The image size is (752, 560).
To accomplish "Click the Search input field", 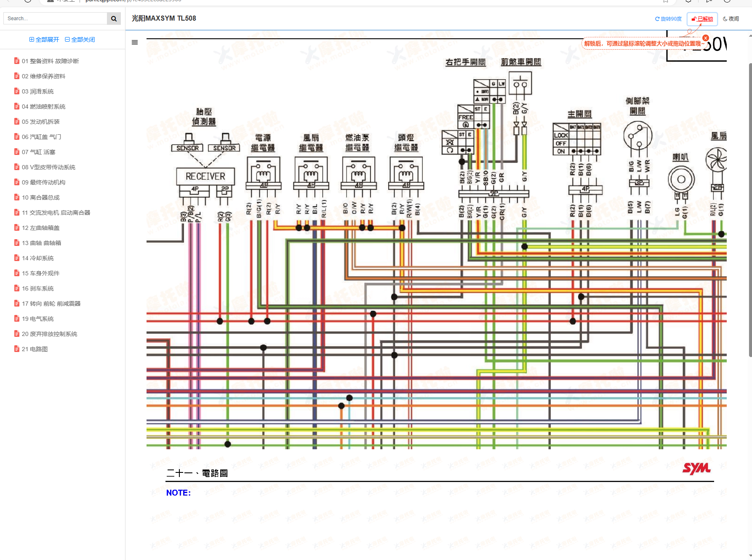I will pyautogui.click(x=55, y=19).
